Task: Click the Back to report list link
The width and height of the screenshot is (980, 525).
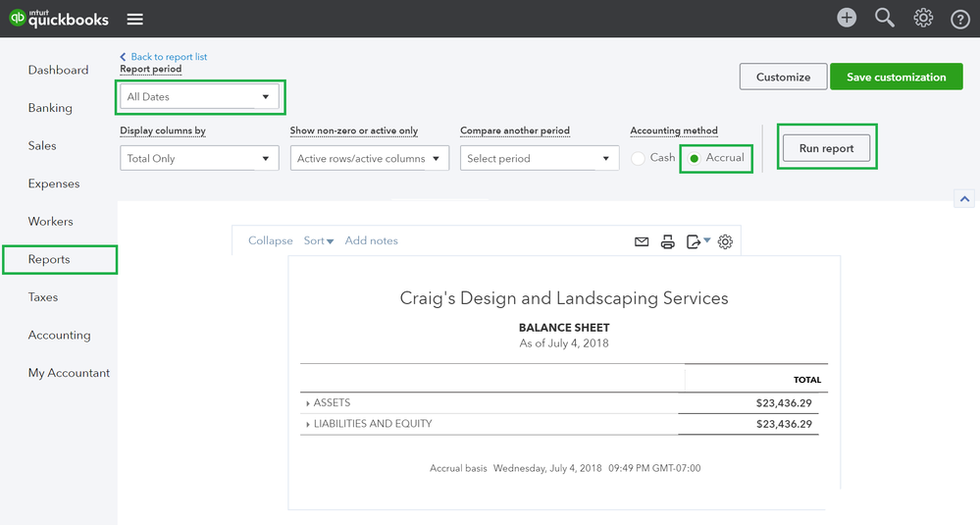Action: tap(168, 57)
